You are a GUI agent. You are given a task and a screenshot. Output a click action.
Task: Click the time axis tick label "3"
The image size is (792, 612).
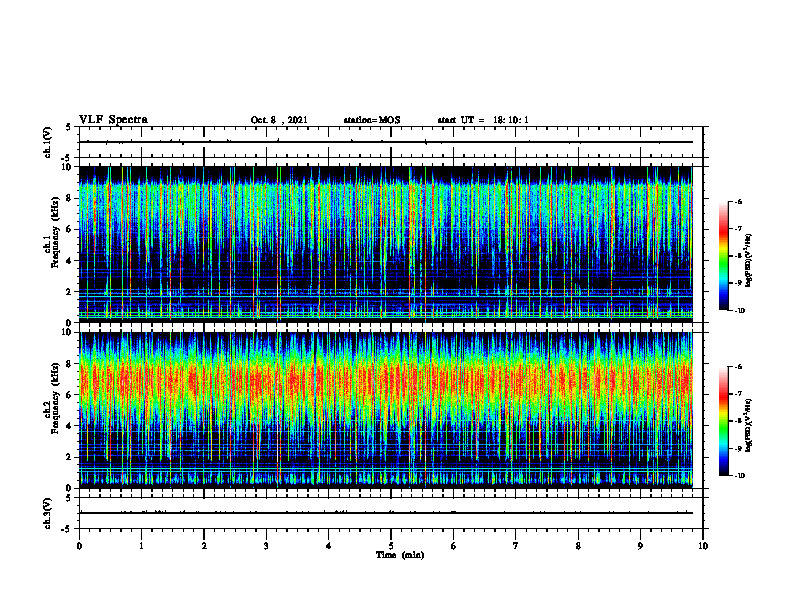click(x=266, y=546)
